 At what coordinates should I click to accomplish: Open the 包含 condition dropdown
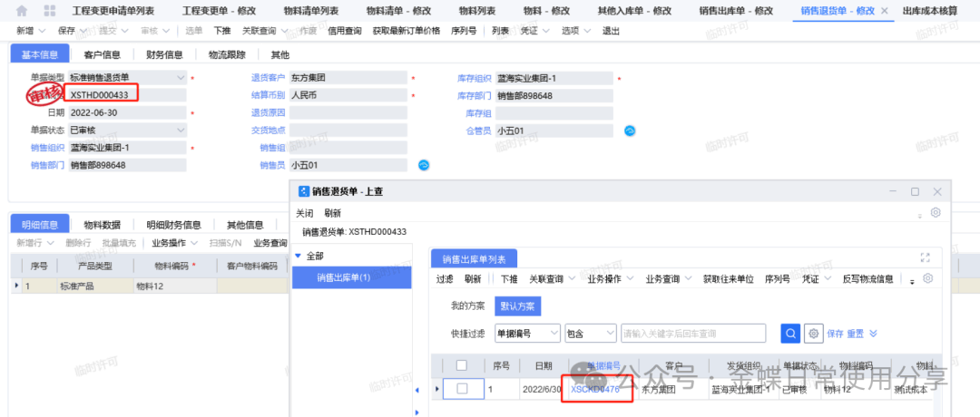[610, 333]
